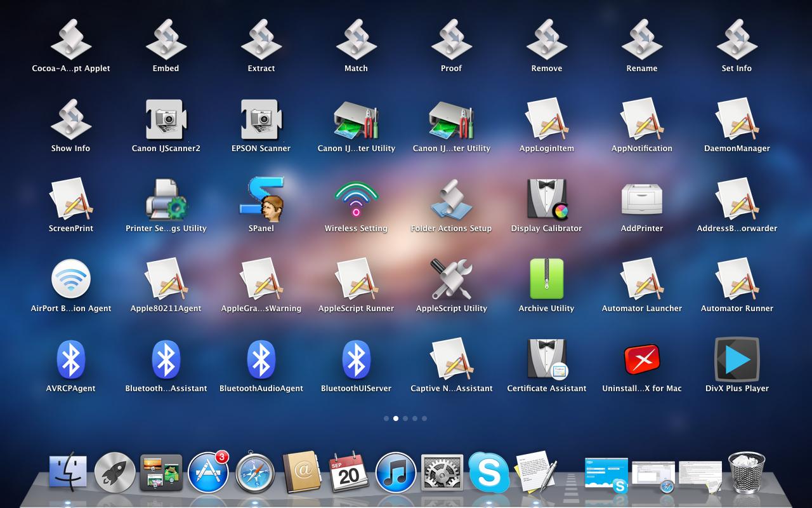Image resolution: width=812 pixels, height=508 pixels.
Task: Launch Safari compass icon in Dock
Action: (255, 474)
